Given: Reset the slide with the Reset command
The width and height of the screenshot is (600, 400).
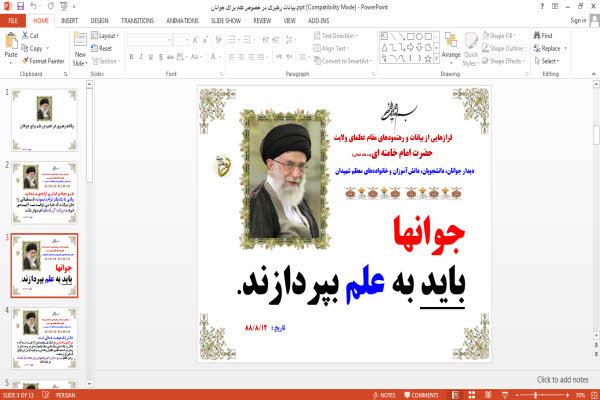Looking at the screenshot, I should (x=101, y=48).
